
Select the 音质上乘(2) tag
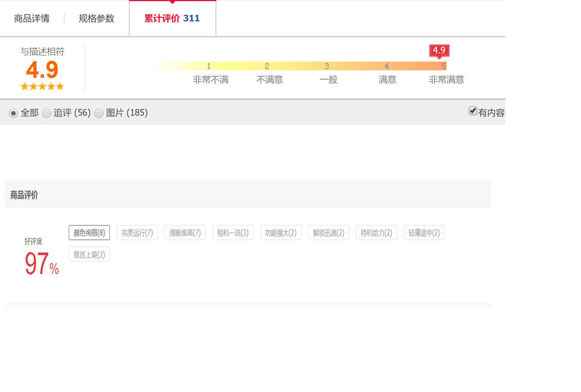click(89, 255)
